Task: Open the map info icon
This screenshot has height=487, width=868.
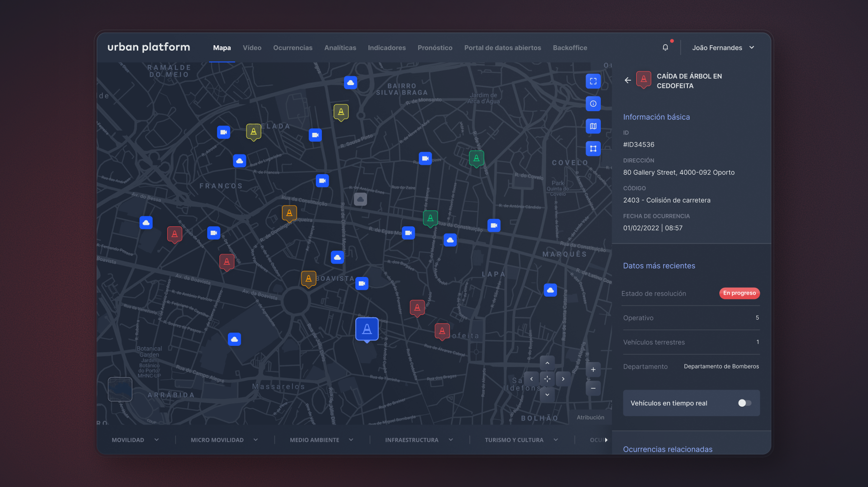Action: pos(593,104)
